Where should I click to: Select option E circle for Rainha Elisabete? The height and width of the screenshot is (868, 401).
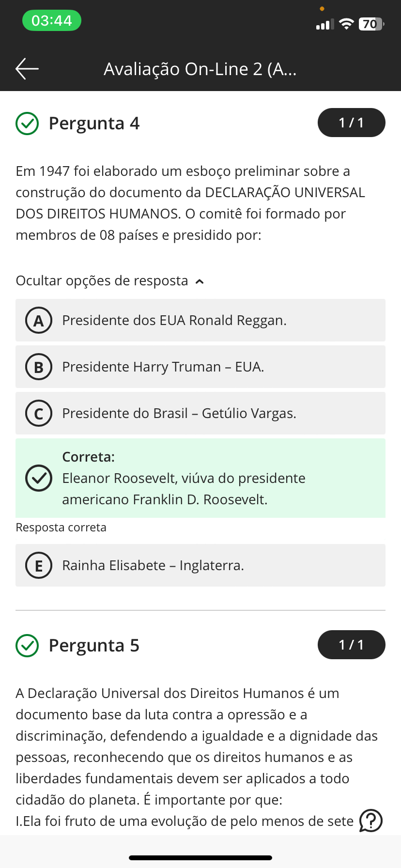tap(39, 566)
